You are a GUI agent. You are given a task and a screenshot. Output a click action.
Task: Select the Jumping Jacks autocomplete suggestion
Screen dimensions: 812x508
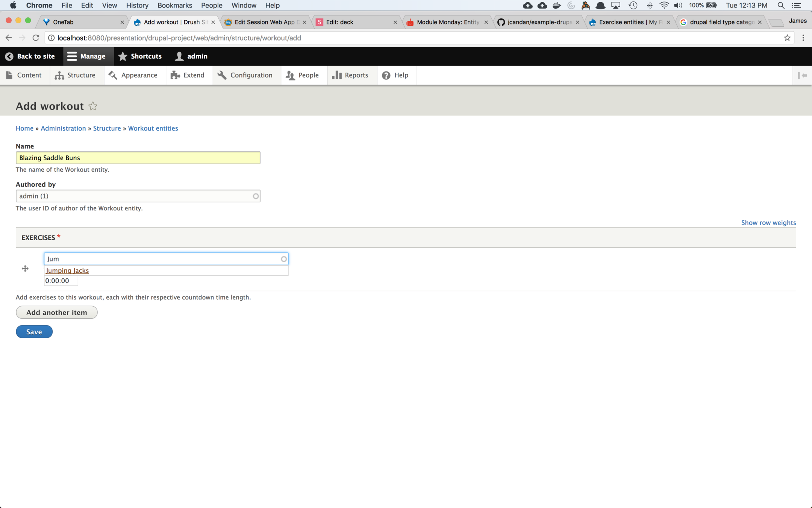67,271
